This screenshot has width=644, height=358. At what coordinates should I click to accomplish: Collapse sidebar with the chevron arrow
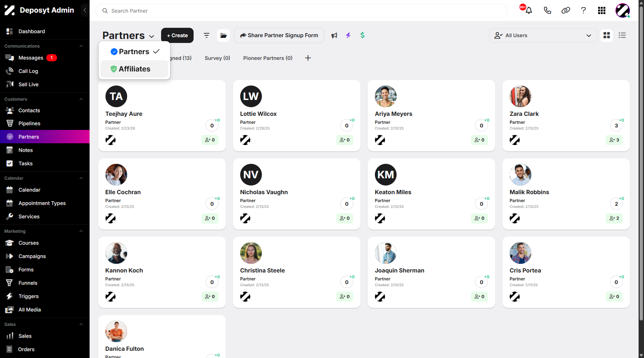pyautogui.click(x=85, y=10)
